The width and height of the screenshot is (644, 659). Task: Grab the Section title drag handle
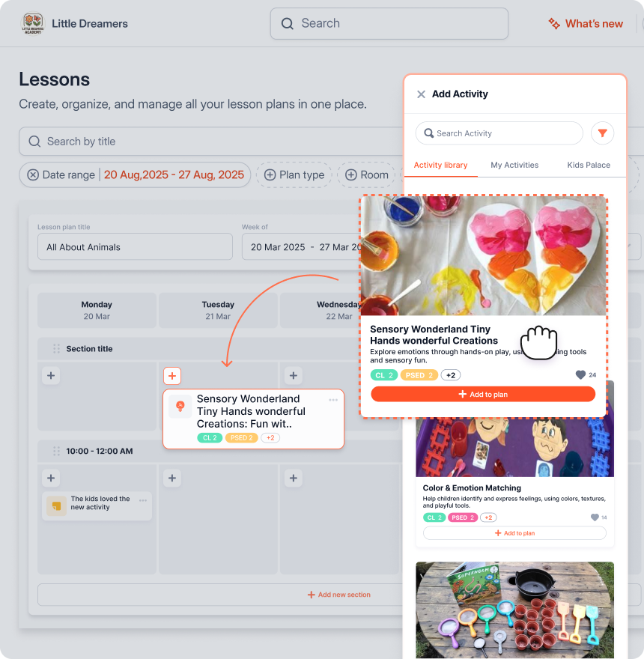click(x=56, y=349)
